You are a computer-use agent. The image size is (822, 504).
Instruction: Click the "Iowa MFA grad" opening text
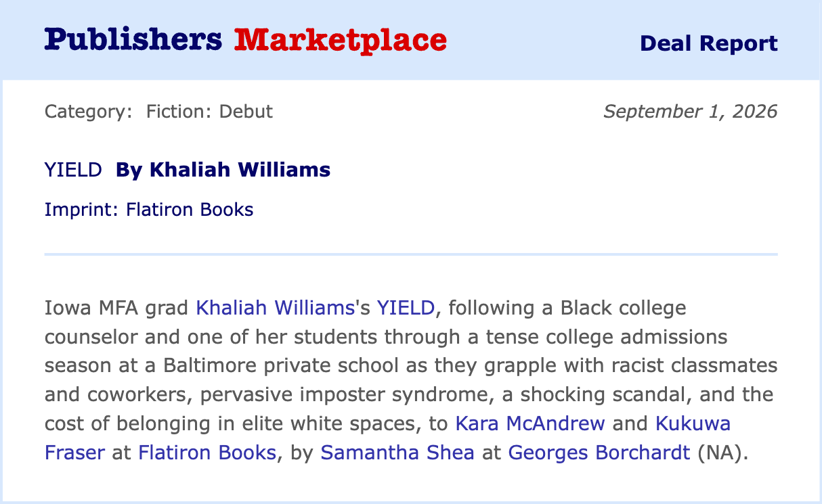click(117, 308)
